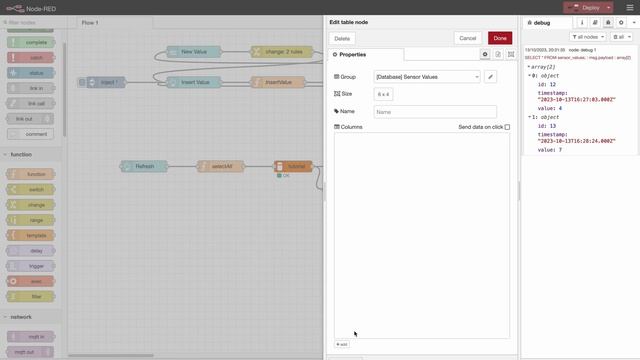Image resolution: width=640 pixels, height=360 pixels.
Task: Open the Deploy options dropdown arrow
Action: (x=609, y=8)
